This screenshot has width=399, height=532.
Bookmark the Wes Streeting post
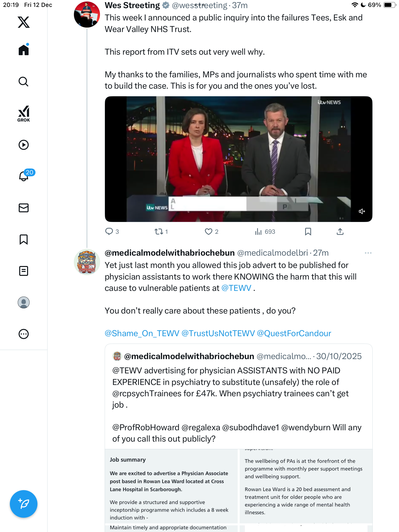pos(308,232)
